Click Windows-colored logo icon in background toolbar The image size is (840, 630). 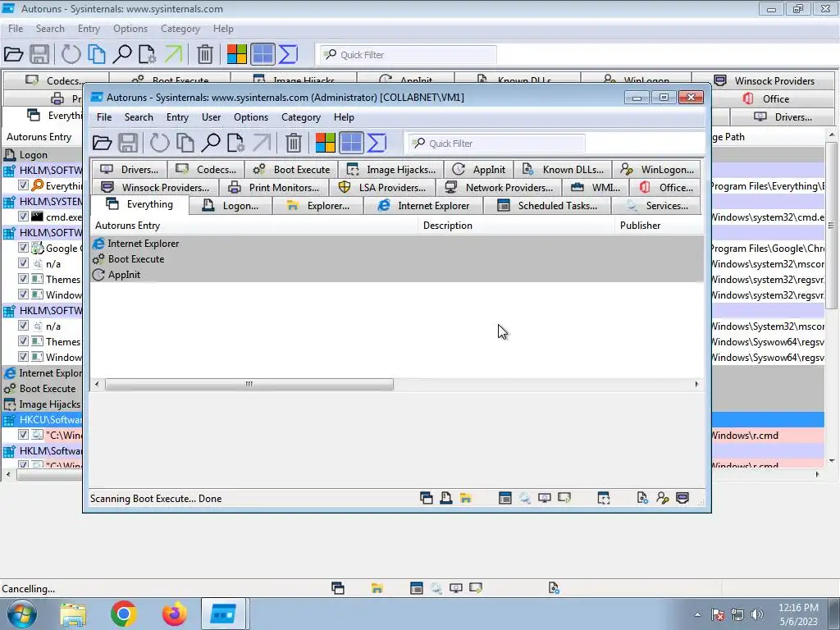[x=237, y=54]
